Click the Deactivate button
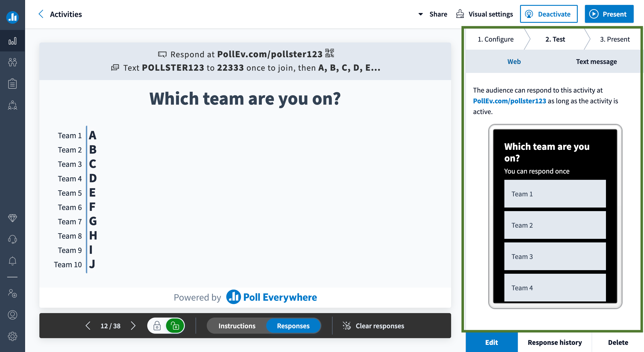 coord(549,14)
